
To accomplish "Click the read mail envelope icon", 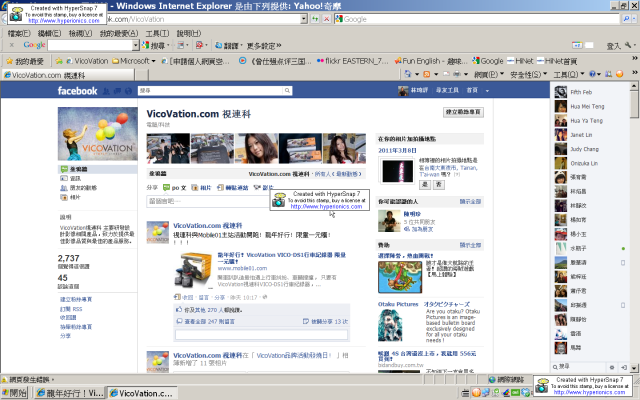I will pos(446,74).
